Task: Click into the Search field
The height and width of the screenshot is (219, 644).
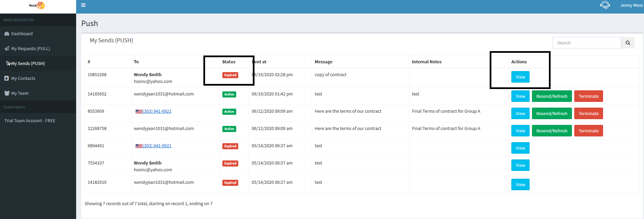Action: 587,43
